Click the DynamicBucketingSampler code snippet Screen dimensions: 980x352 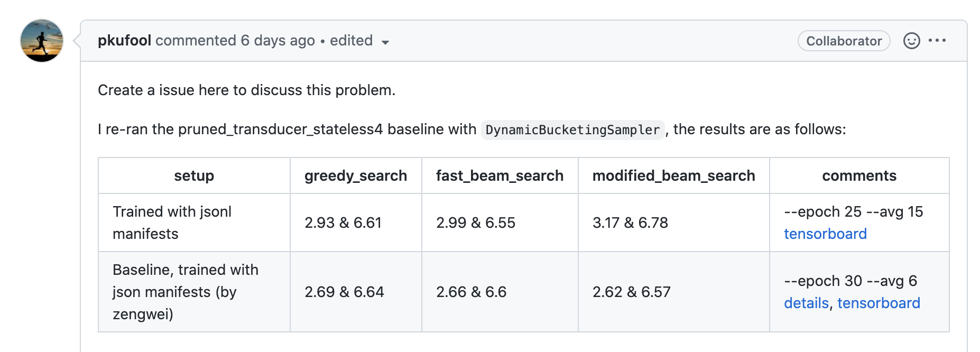point(572,129)
